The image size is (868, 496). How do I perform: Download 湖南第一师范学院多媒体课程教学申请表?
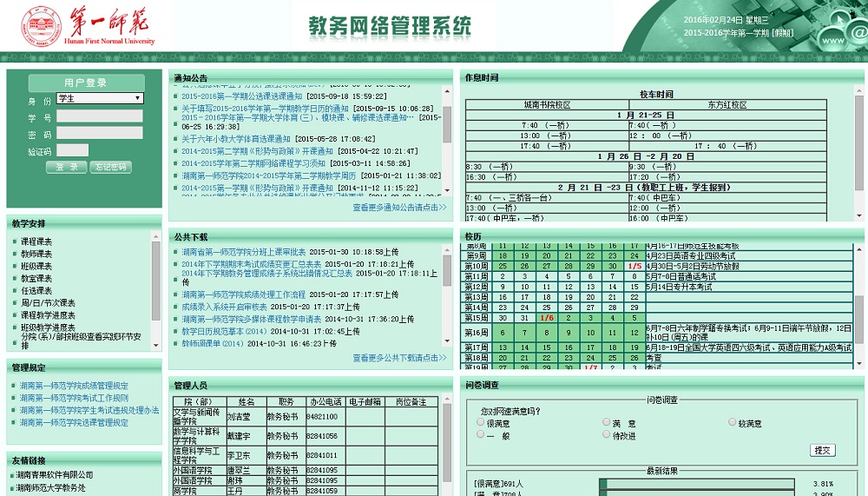[x=252, y=319]
